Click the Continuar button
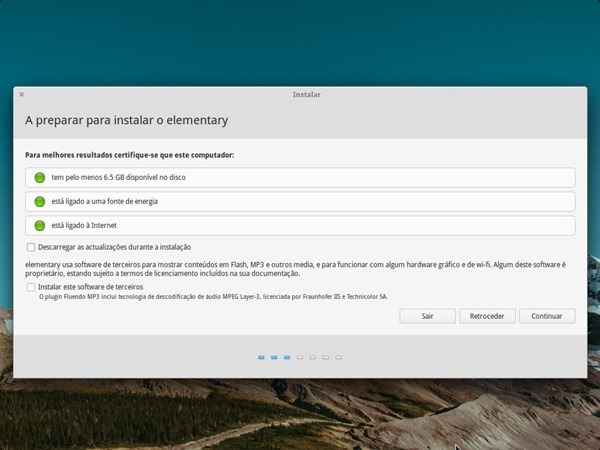Screen dimensions: 600x450 [547, 316]
